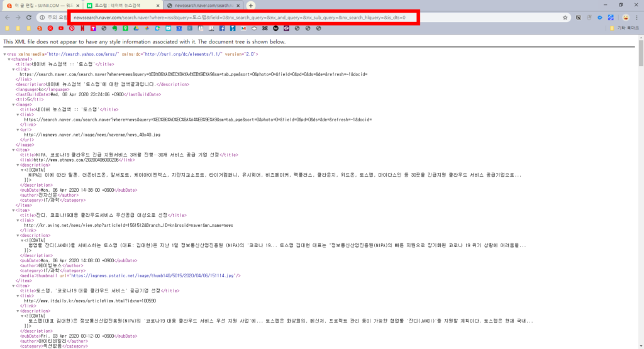Image resolution: width=644 pixels, height=349 pixels.
Task: Click the vertical scrollbar thumb
Action: click(x=641, y=53)
